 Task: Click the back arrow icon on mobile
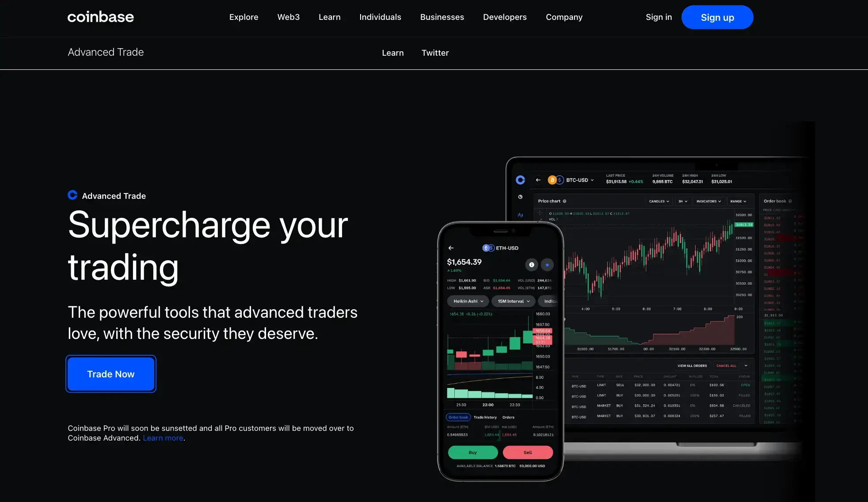[x=452, y=247]
